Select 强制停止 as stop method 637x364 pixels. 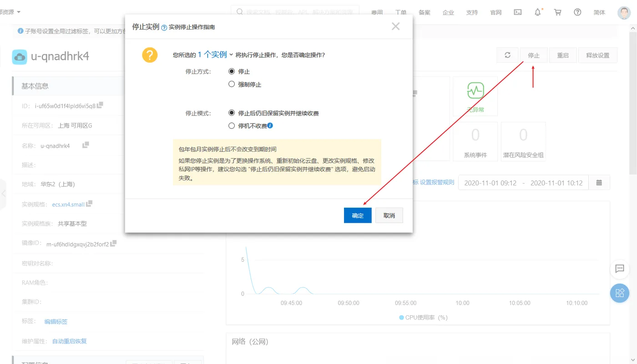click(x=232, y=84)
